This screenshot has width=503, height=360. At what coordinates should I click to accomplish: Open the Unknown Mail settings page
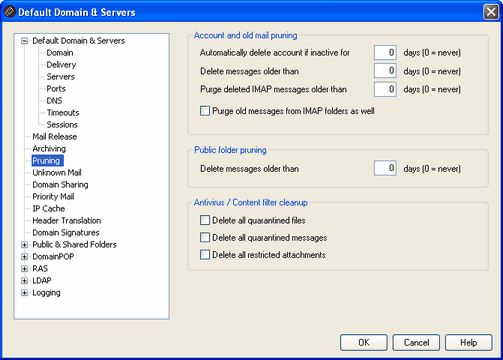(x=57, y=173)
